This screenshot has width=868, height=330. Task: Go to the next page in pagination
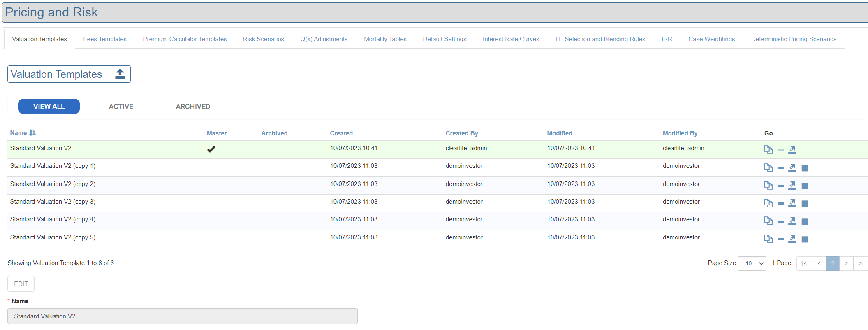point(846,263)
